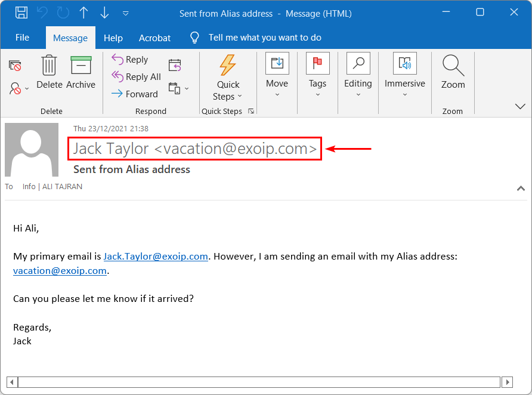Forward this email
The height and width of the screenshot is (395, 532).
pyautogui.click(x=135, y=94)
